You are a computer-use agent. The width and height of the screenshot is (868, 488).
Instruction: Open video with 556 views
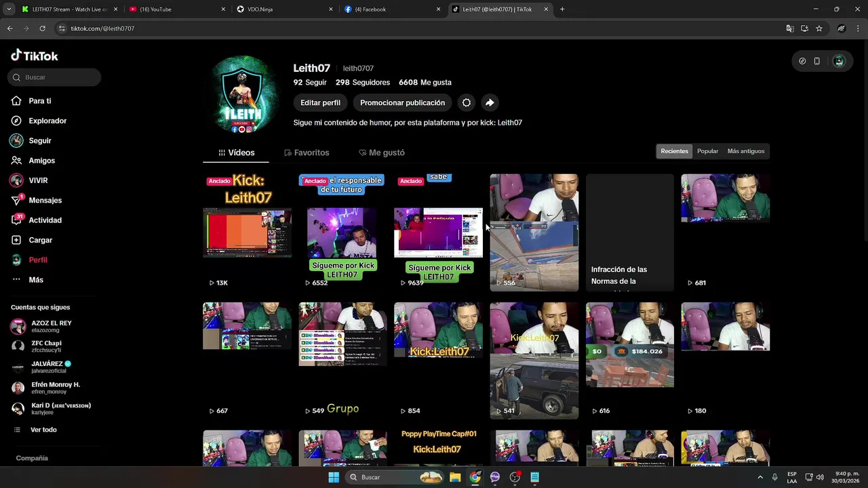click(534, 232)
